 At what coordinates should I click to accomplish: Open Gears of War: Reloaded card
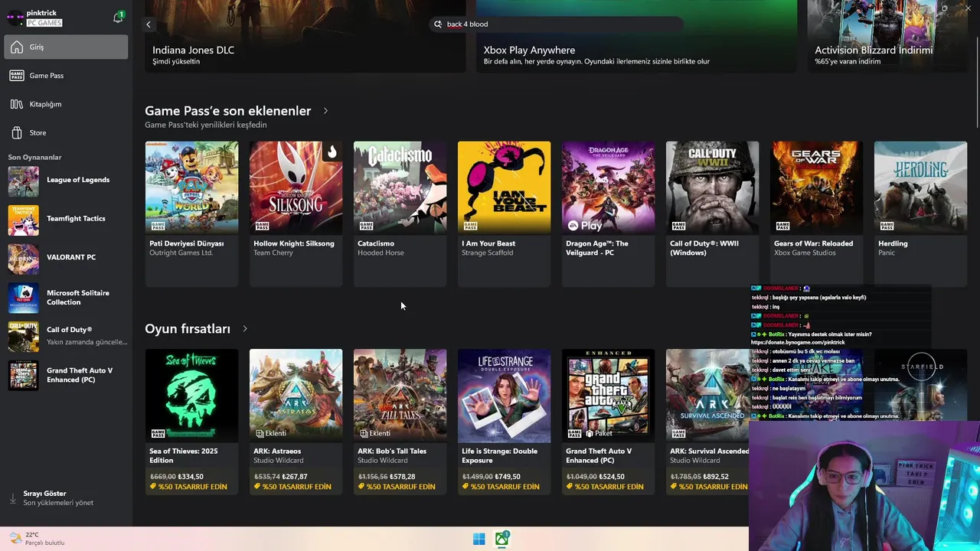pos(816,214)
